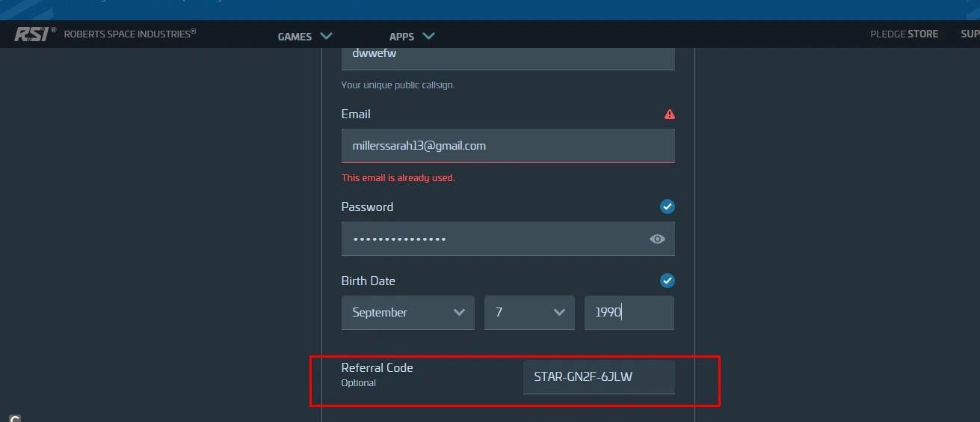Select the Referral Code input field
This screenshot has width=980, height=422.
598,377
